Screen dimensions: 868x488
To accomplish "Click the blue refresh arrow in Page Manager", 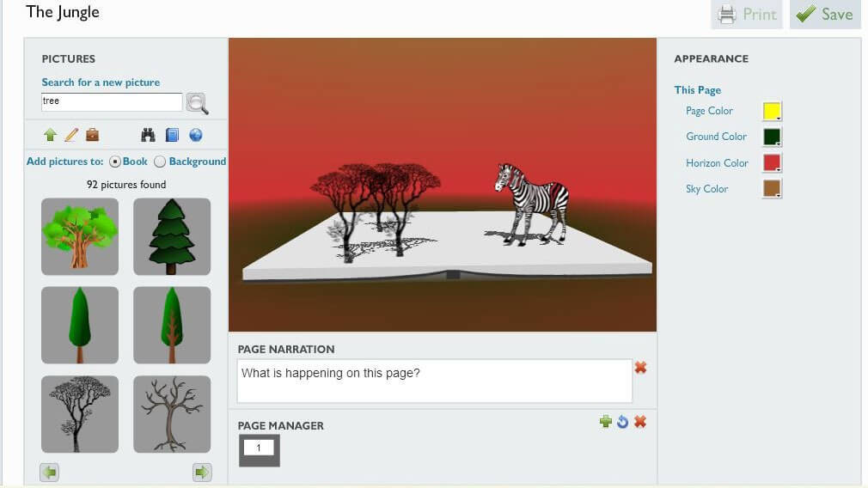I will pyautogui.click(x=623, y=422).
